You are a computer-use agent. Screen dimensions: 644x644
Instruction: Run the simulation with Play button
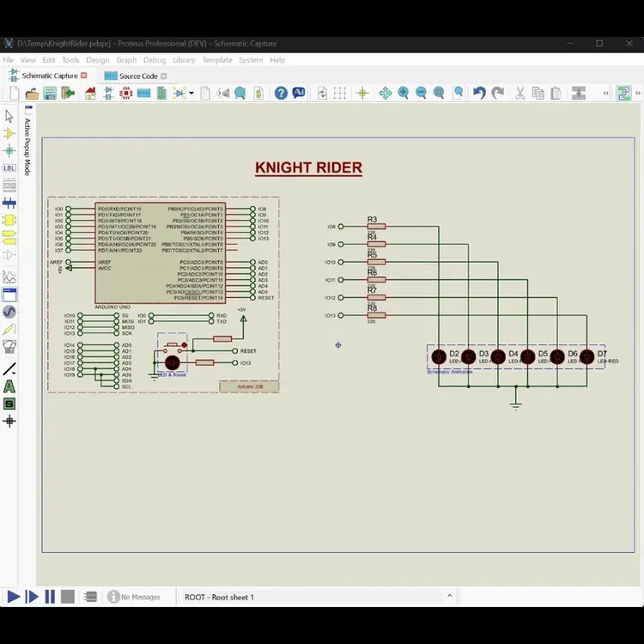pos(14,597)
